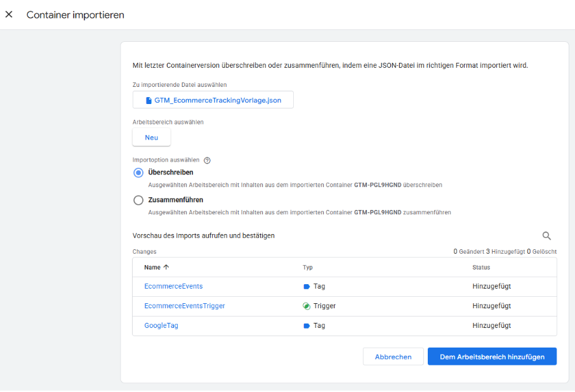Select the Zusammenführen radio option
The image size is (575, 392).
138,200
